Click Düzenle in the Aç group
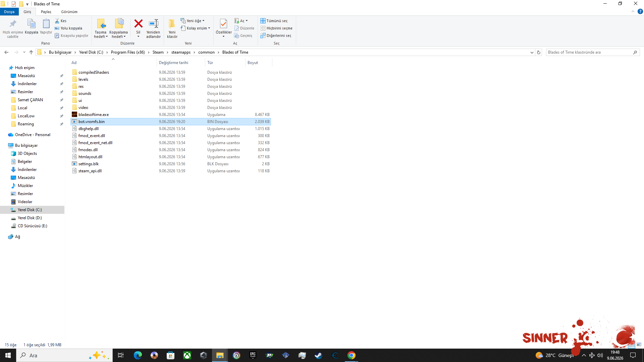 244,28
